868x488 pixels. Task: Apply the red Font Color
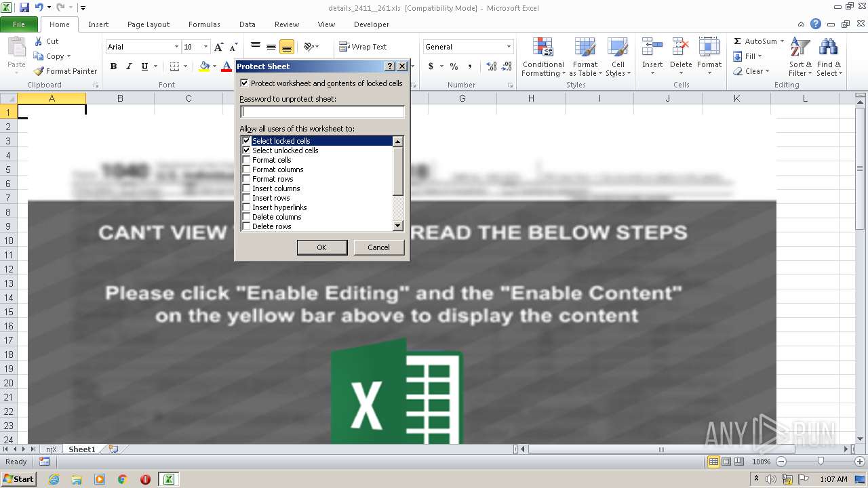226,66
